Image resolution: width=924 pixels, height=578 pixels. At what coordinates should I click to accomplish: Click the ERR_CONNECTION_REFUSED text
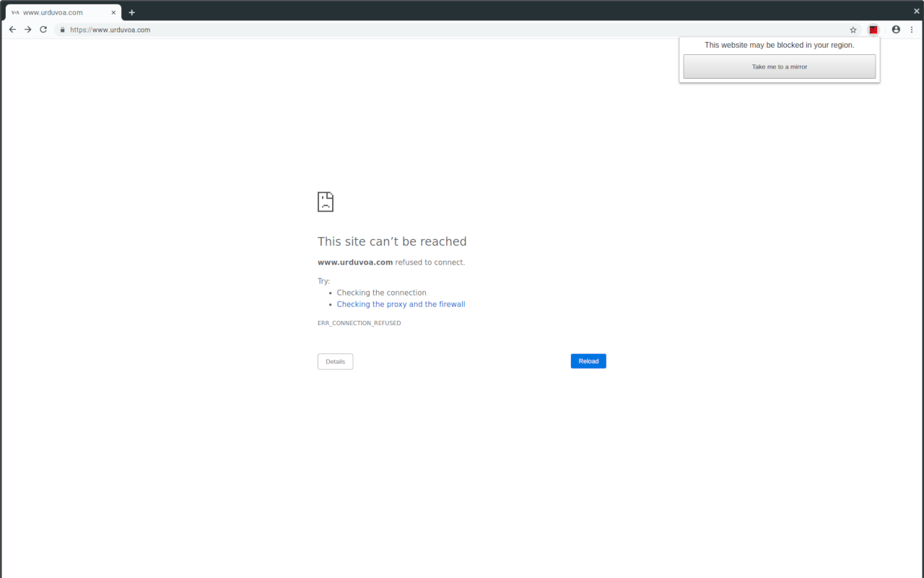pyautogui.click(x=359, y=323)
